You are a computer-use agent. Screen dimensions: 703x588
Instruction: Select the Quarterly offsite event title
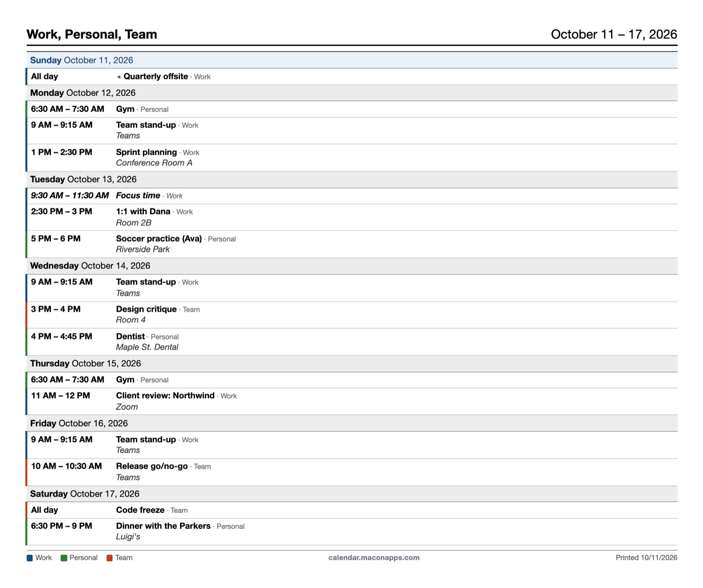click(x=156, y=76)
